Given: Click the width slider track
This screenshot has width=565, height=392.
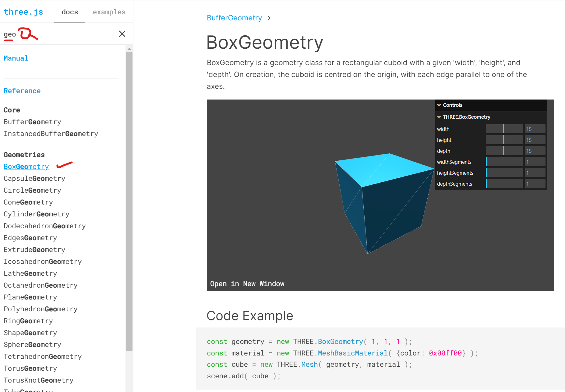Looking at the screenshot, I should coord(504,129).
